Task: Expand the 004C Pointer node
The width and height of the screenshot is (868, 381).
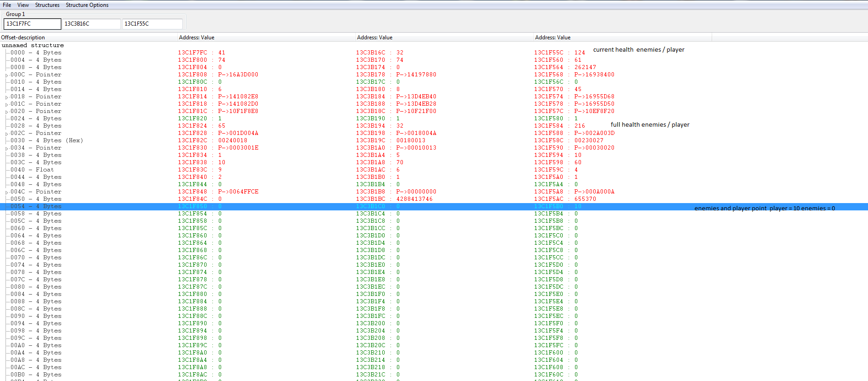Action: coord(6,192)
